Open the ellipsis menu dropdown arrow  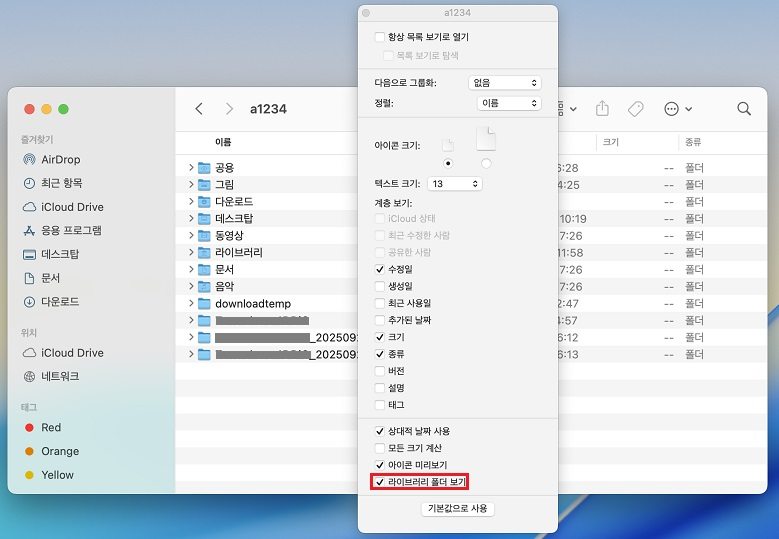tap(689, 109)
